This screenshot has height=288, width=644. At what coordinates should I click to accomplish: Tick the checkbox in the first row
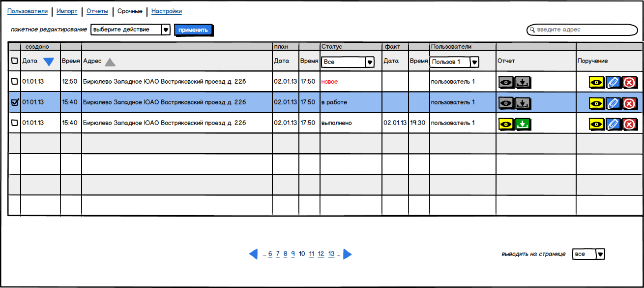click(14, 81)
